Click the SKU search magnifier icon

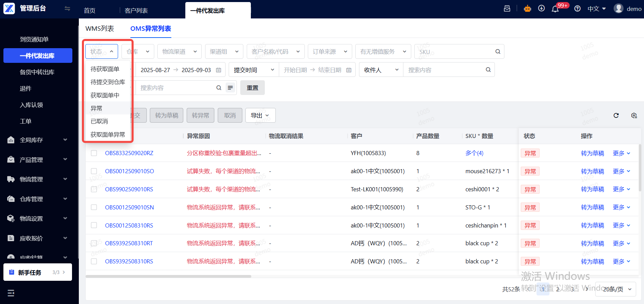[x=498, y=52]
